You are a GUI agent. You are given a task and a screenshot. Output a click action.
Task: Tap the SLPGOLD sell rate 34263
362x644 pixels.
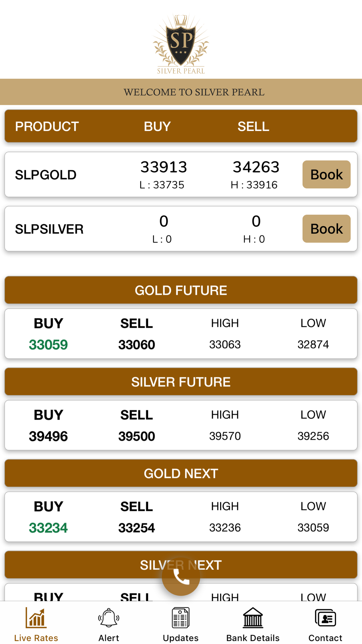click(256, 167)
